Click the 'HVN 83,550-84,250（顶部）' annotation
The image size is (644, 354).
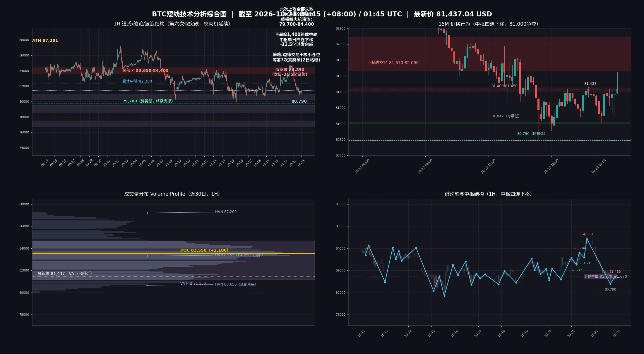click(x=239, y=255)
